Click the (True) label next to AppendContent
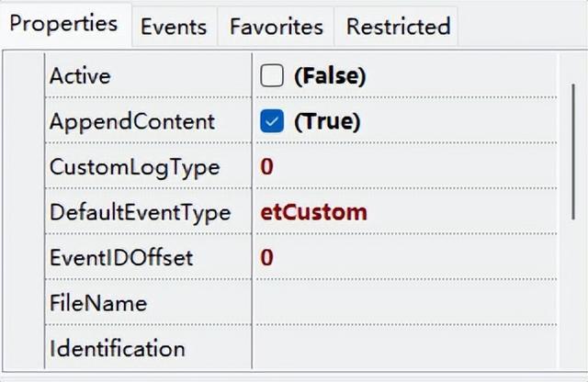Image resolution: width=588 pixels, height=382 pixels. (327, 121)
